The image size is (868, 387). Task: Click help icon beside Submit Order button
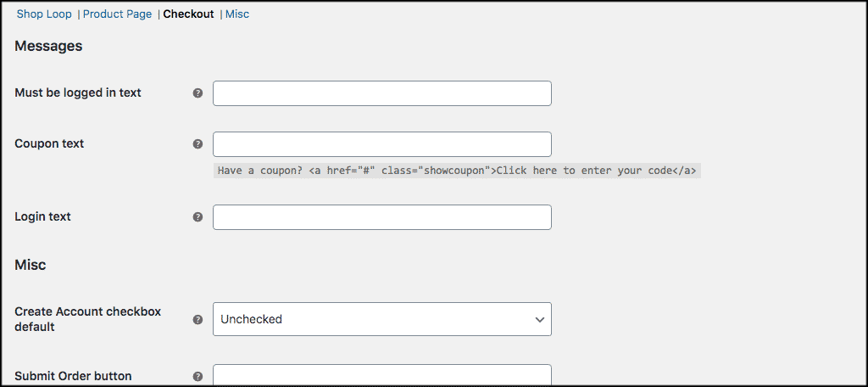point(198,377)
